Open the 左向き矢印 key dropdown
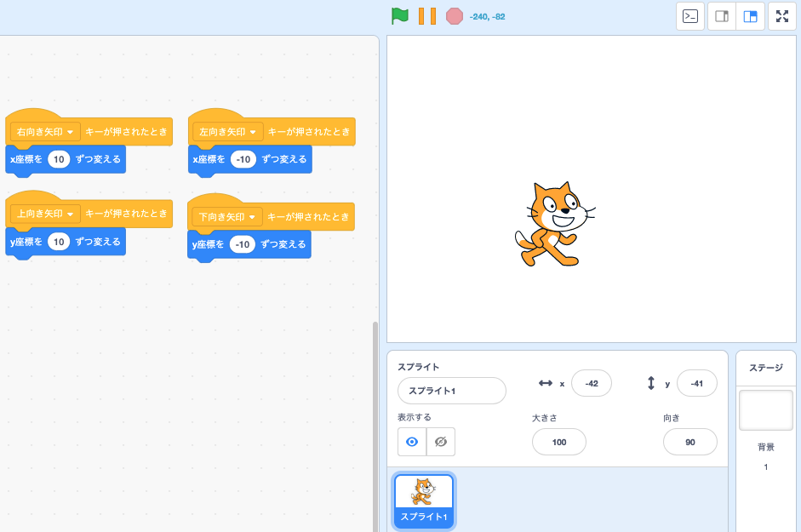Screen dimensions: 801x532 click(228, 132)
